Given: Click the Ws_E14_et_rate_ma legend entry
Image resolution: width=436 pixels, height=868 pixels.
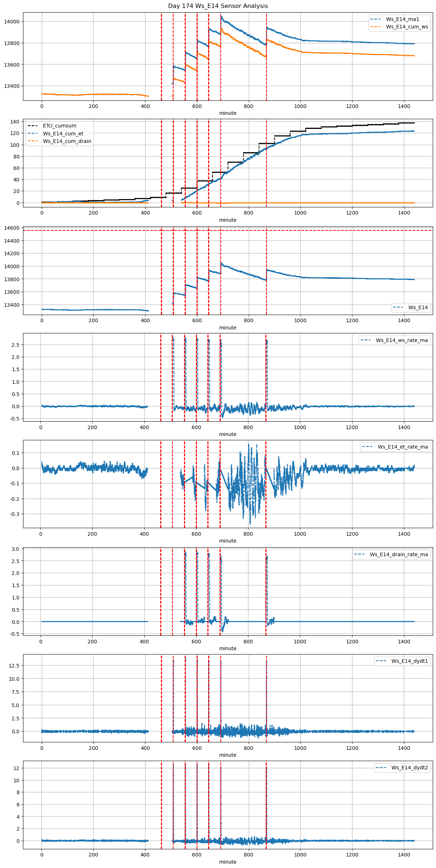Looking at the screenshot, I should tap(395, 447).
